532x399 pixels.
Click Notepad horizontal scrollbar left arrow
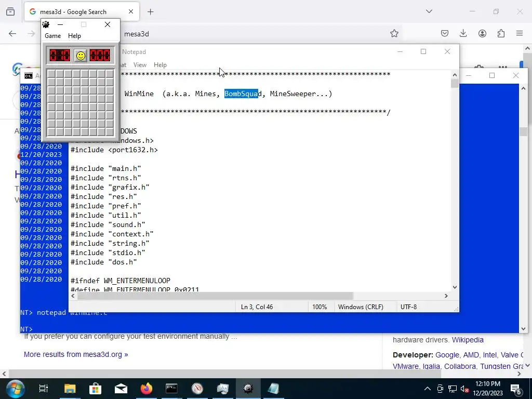tap(73, 296)
